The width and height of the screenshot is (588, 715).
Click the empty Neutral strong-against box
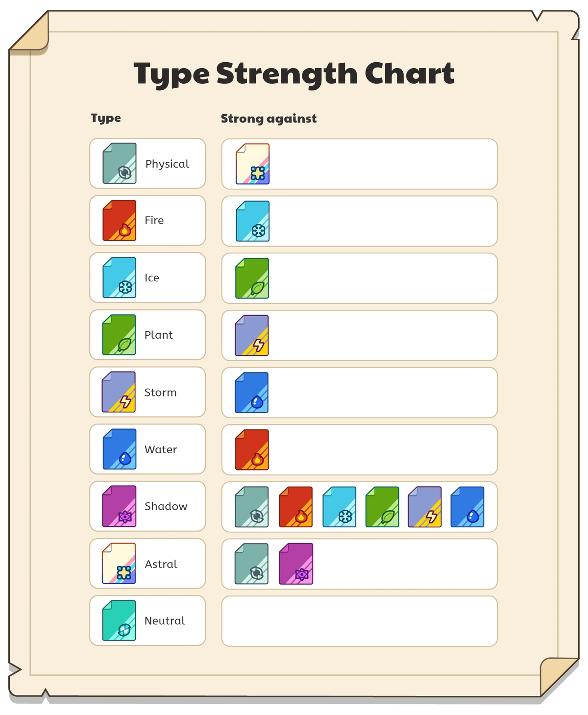[359, 621]
